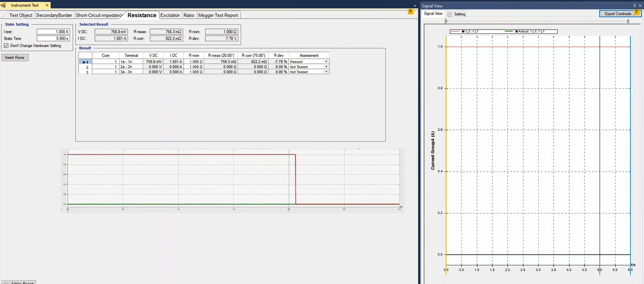Open the Setting tab with gear icon
644x284 pixels.
[x=456, y=14]
